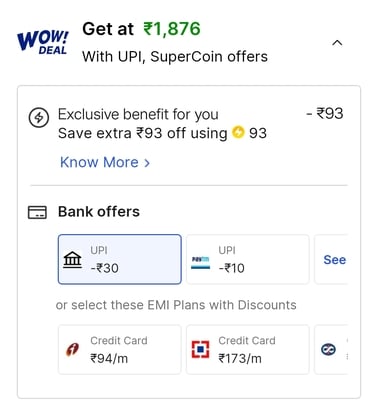
Task: Click the Bank offers card icon
Action: coord(37,212)
